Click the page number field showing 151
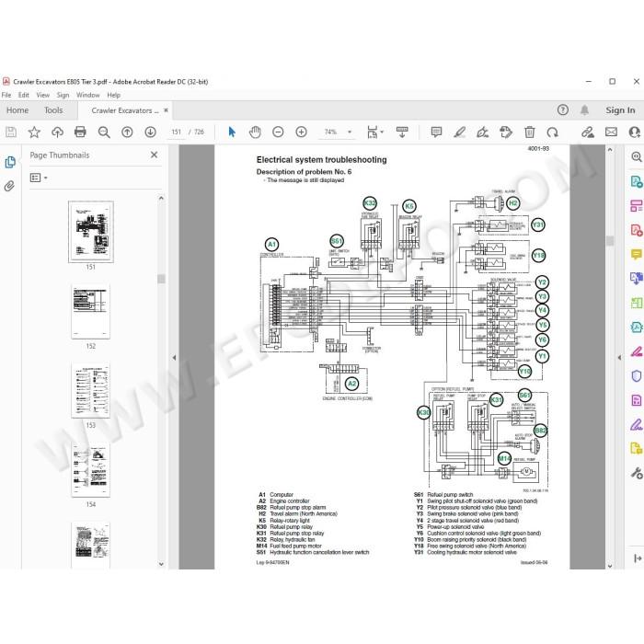 pyautogui.click(x=177, y=132)
